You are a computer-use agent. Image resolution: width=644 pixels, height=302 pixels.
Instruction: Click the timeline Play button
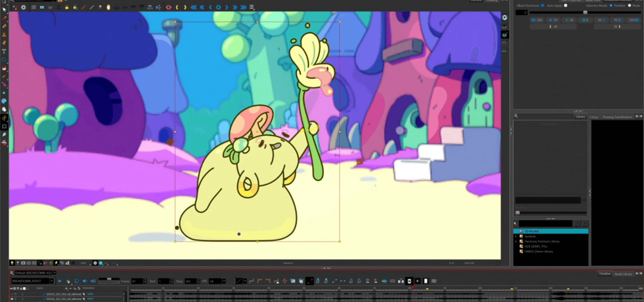(x=60, y=281)
